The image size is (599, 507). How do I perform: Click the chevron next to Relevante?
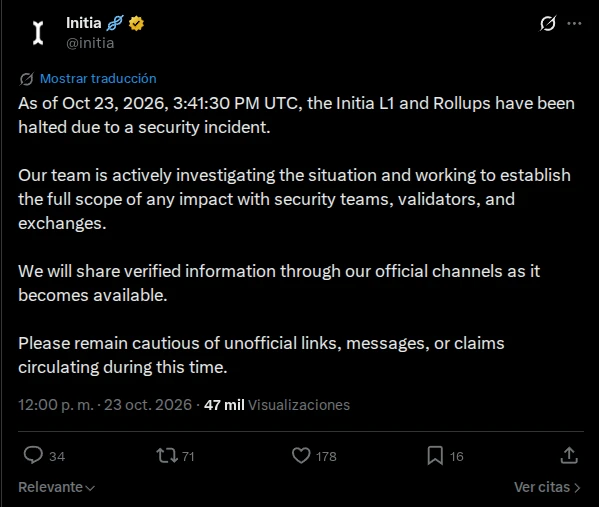[x=90, y=488]
